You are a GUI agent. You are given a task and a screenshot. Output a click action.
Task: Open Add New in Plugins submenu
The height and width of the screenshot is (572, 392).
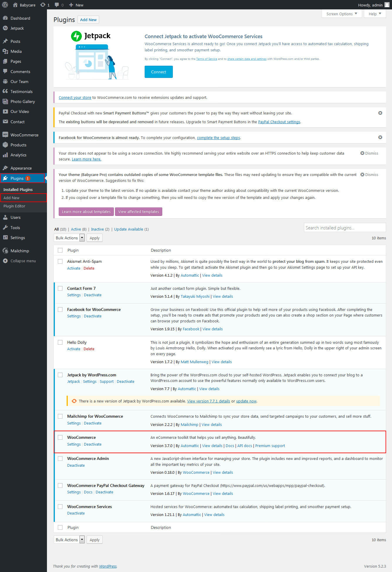pyautogui.click(x=11, y=198)
